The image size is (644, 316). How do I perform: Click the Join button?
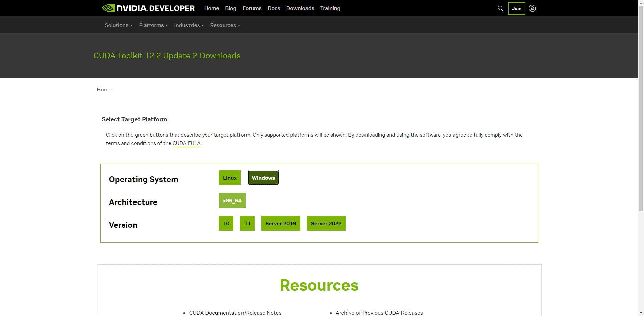click(x=517, y=8)
